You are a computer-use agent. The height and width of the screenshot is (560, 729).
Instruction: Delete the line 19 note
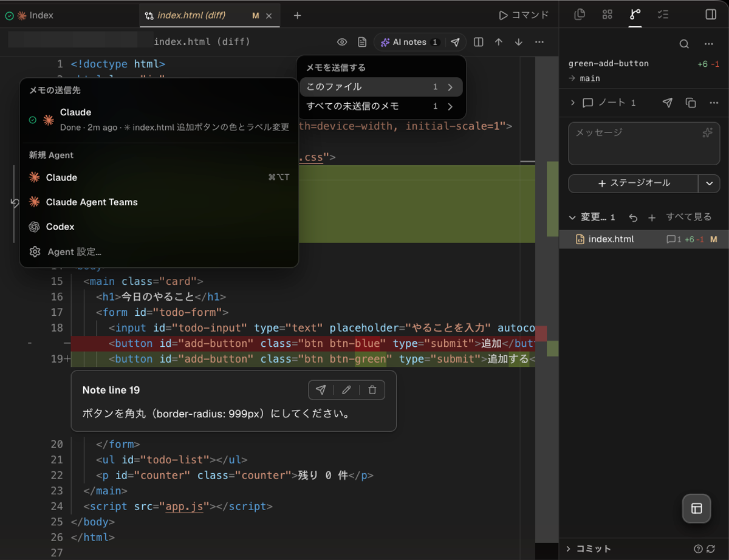[x=372, y=390]
